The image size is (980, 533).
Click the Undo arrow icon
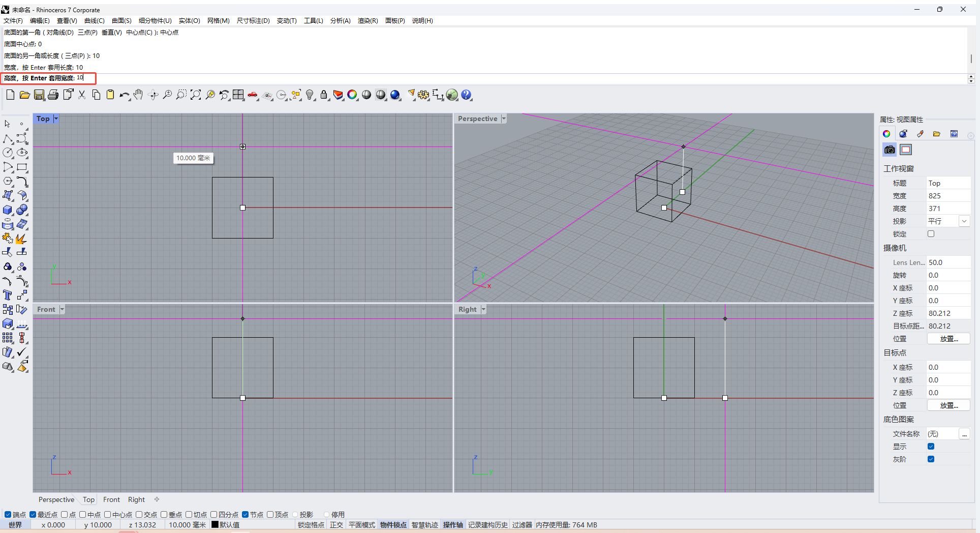pyautogui.click(x=124, y=95)
